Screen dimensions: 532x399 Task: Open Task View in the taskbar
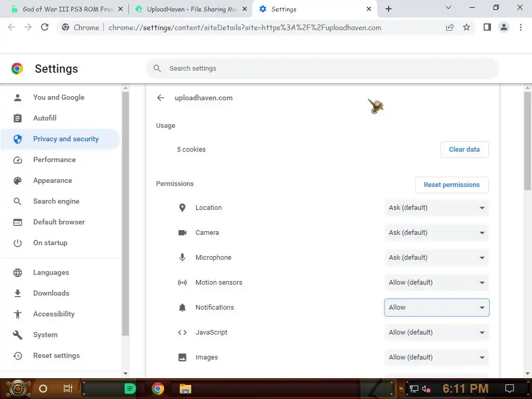tap(68, 389)
